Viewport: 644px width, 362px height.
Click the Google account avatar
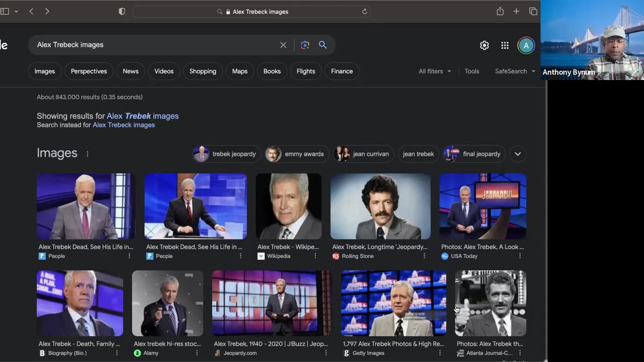coord(526,45)
